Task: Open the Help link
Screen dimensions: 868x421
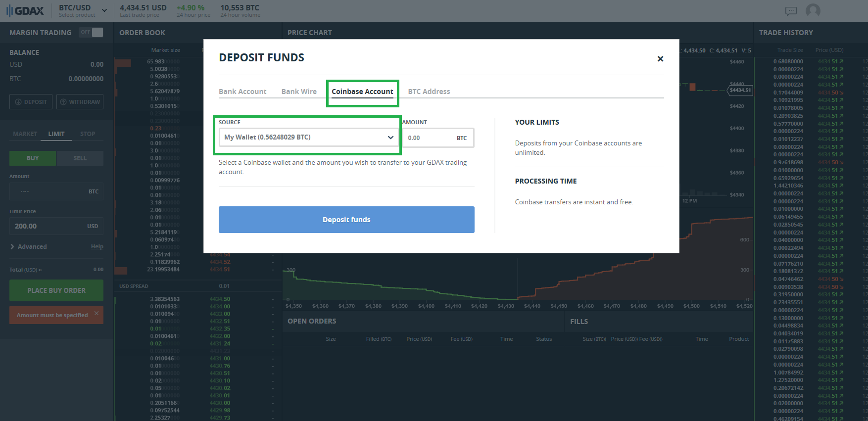Action: [97, 246]
